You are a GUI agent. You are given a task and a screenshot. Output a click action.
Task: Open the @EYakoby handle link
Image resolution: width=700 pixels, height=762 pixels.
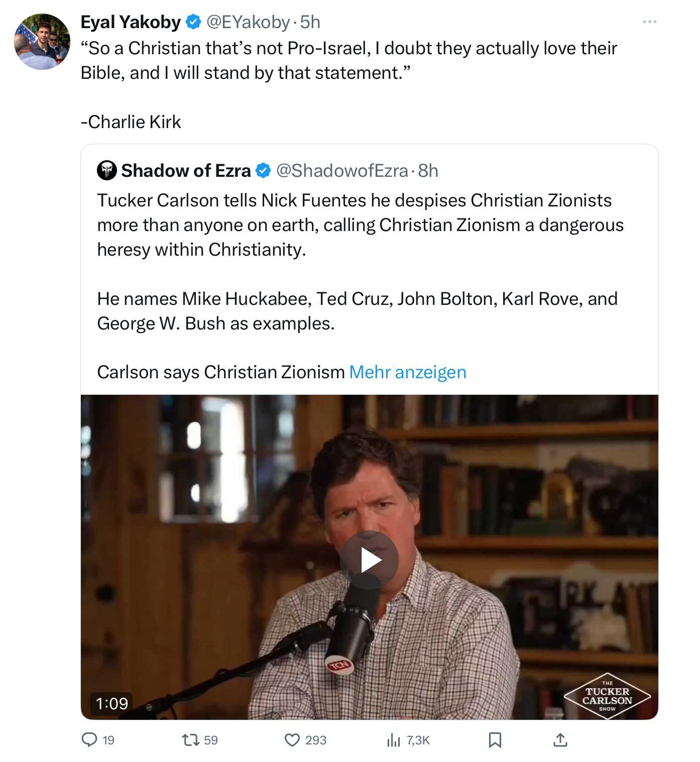[248, 22]
